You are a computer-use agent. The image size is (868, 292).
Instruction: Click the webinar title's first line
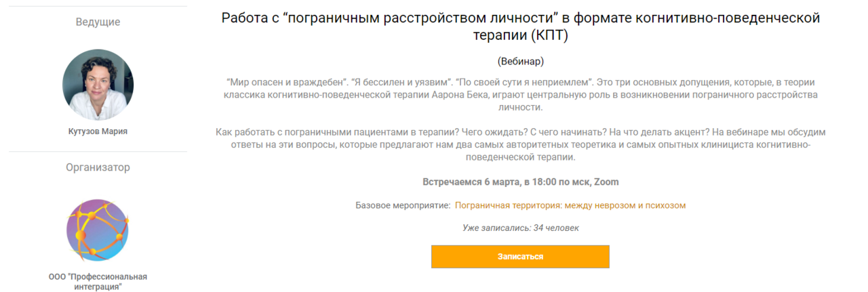coord(520,18)
